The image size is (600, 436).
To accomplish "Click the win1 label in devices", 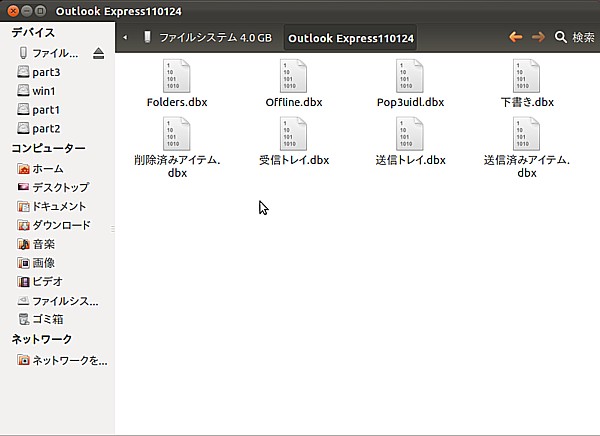I will (x=44, y=91).
